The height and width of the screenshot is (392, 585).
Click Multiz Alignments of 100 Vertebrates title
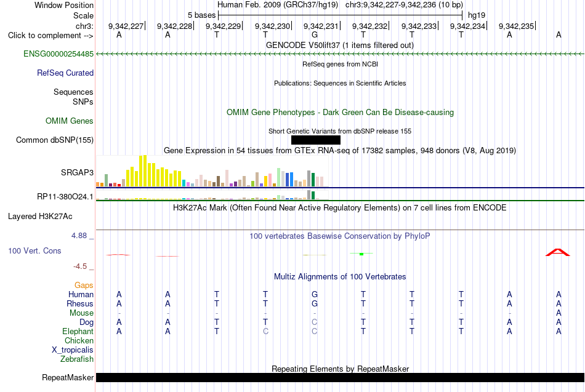340,277
